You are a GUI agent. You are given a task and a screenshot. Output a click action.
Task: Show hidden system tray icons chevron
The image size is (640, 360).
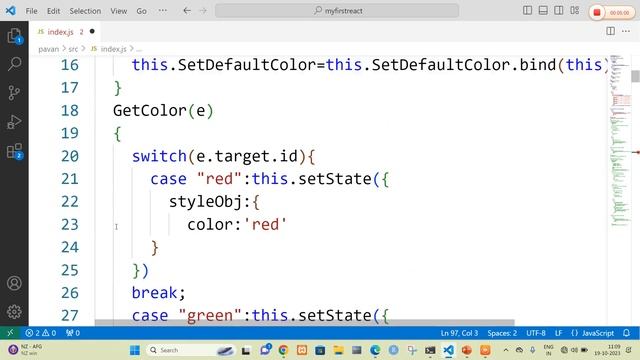click(x=506, y=350)
